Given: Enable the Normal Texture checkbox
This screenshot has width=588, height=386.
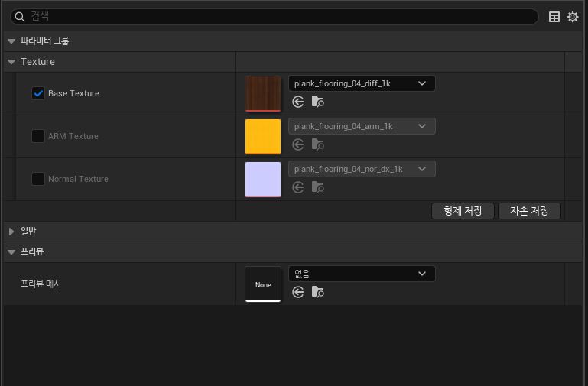Looking at the screenshot, I should coord(38,179).
